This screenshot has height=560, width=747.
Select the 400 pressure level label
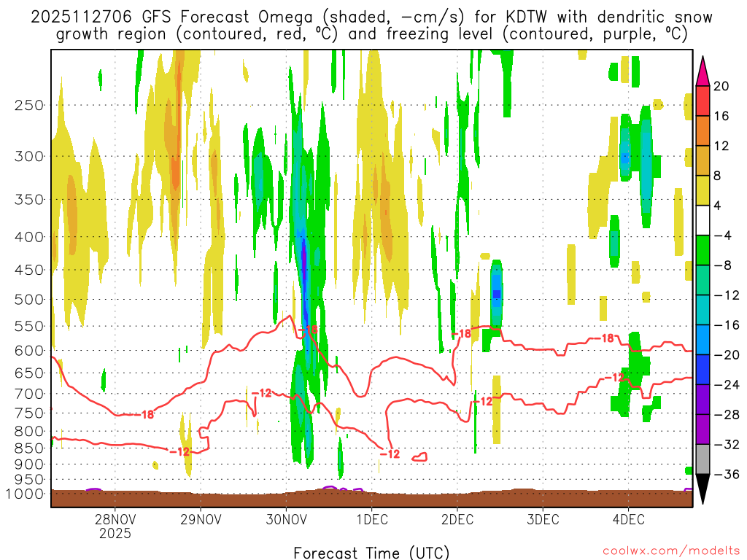click(29, 237)
